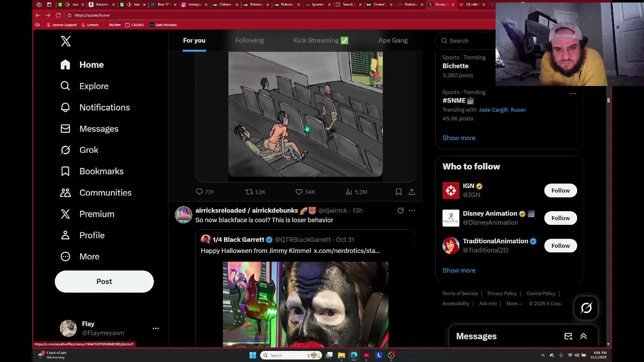Click Show more under trending
Viewport: 644px width, 362px height.
tap(459, 138)
